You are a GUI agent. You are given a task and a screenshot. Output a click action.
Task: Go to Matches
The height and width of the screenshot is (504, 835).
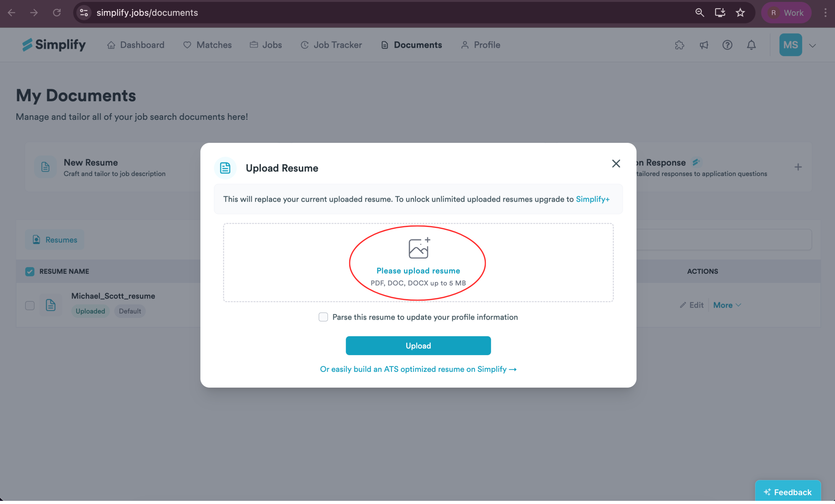tap(207, 45)
